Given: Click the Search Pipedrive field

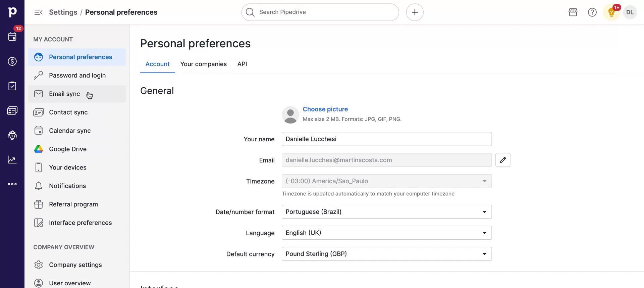Looking at the screenshot, I should click(320, 12).
